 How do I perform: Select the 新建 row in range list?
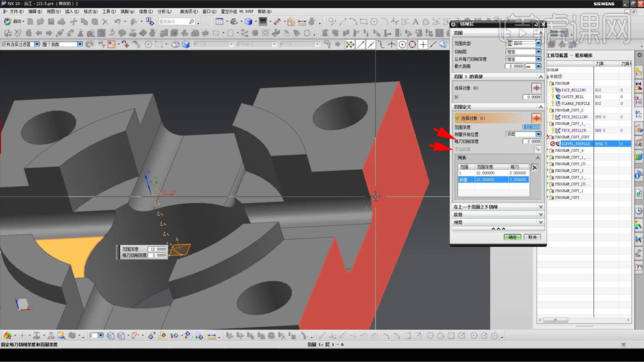[493, 180]
